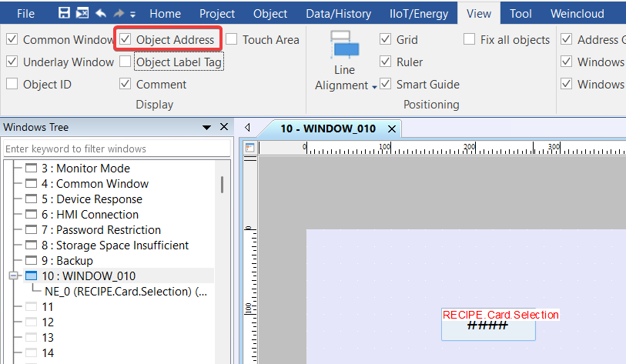Click the window filter keyword input field
This screenshot has height=364, width=626.
(x=116, y=148)
